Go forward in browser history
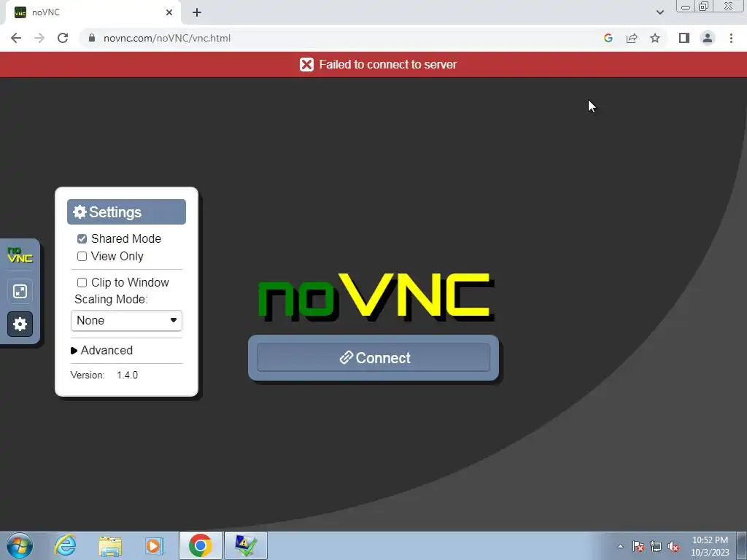This screenshot has width=747, height=560. [x=39, y=38]
